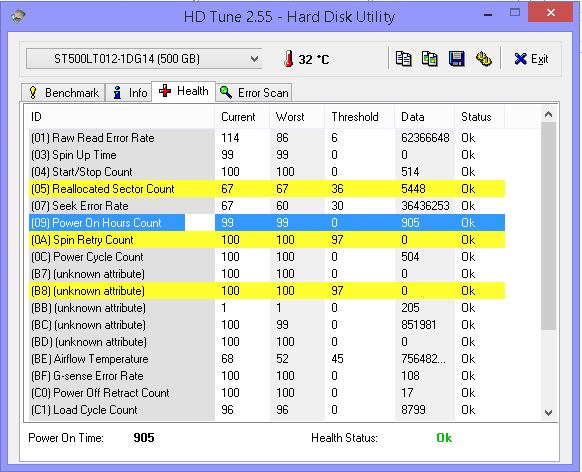Select the (B8) unknown attribute row
Image resolution: width=582 pixels, height=472 pixels.
click(x=267, y=291)
